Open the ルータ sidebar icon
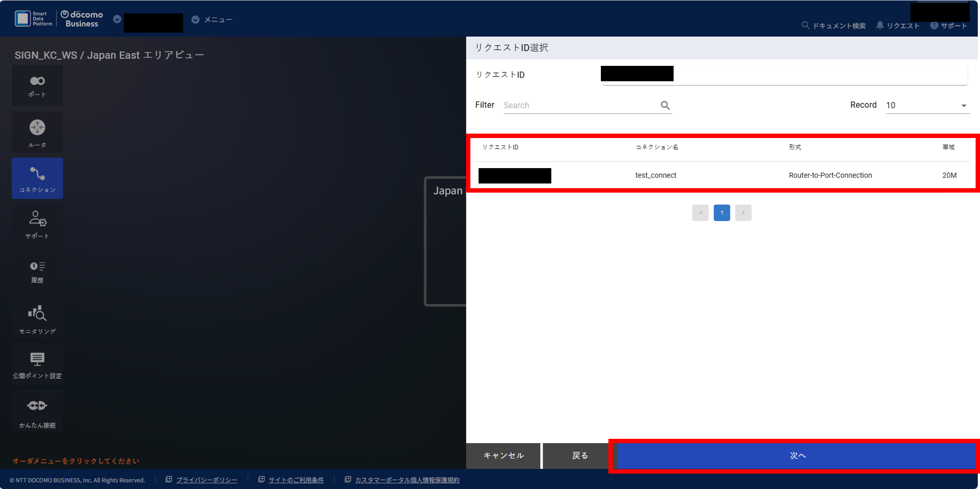The image size is (980, 489). tap(37, 132)
